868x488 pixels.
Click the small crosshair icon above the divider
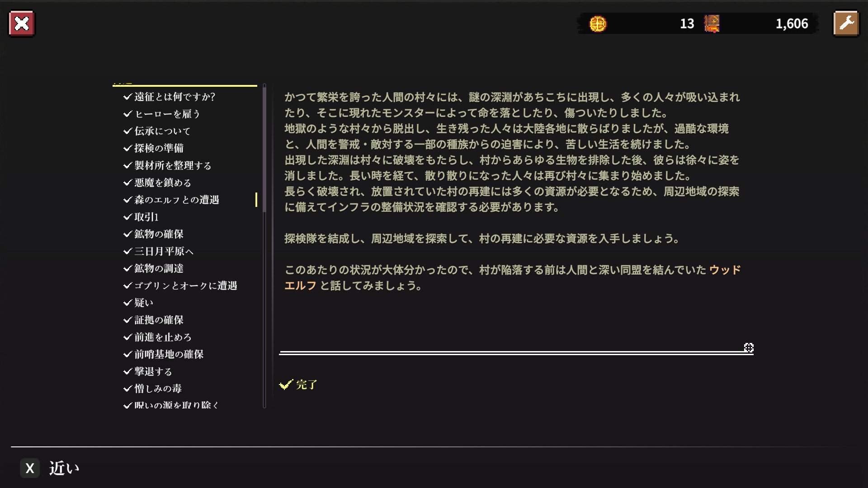click(749, 347)
